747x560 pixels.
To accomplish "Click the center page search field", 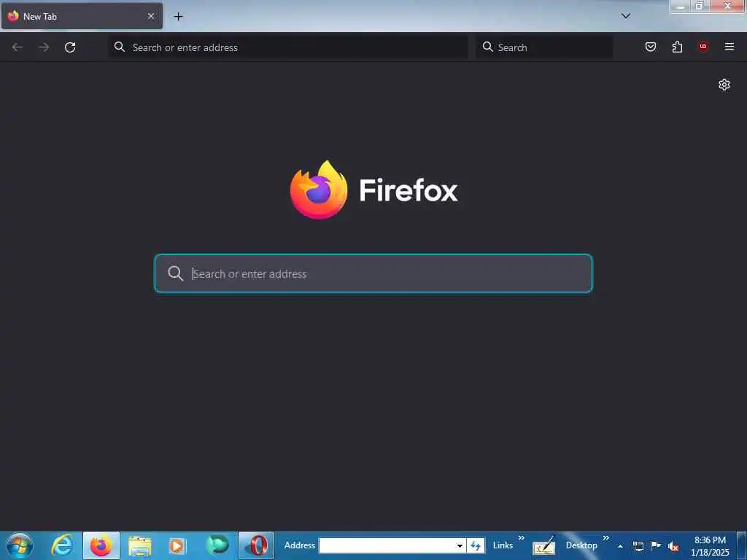I will click(x=373, y=273).
